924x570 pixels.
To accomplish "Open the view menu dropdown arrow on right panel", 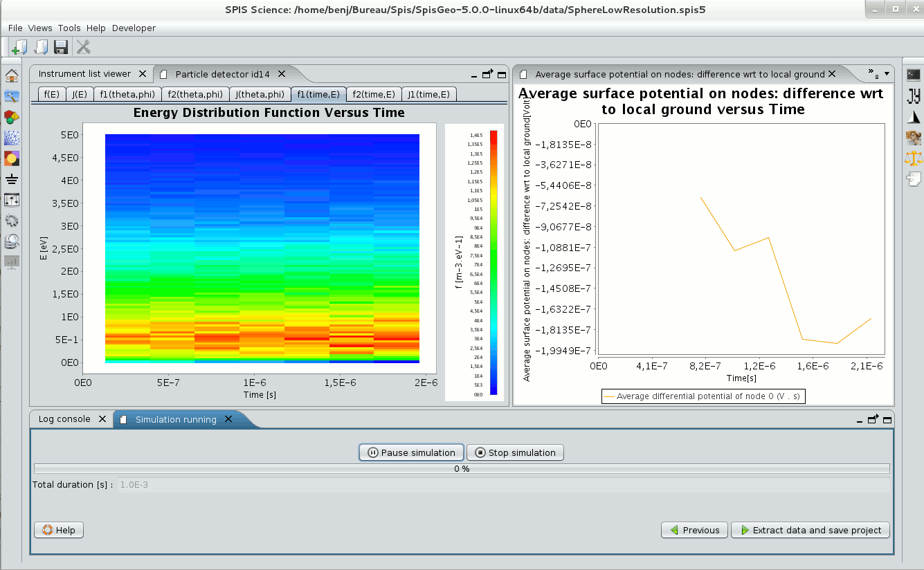I will (887, 73).
